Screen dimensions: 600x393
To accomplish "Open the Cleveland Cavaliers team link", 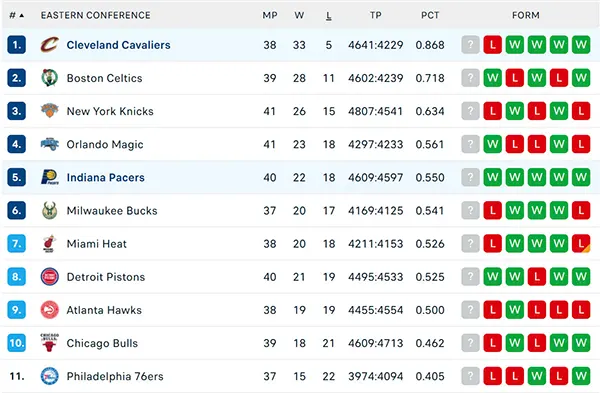I will tap(119, 45).
